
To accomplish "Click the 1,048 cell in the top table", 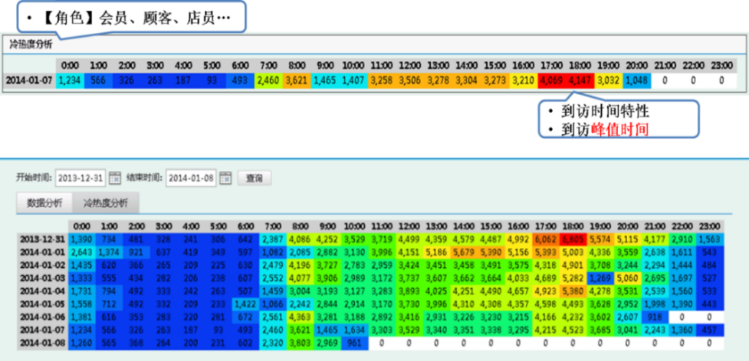I will point(637,80).
